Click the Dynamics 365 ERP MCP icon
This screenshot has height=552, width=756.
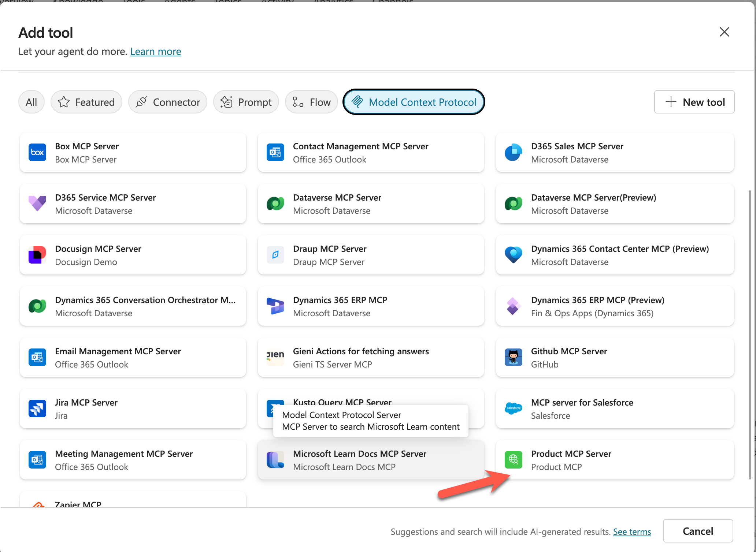(275, 306)
